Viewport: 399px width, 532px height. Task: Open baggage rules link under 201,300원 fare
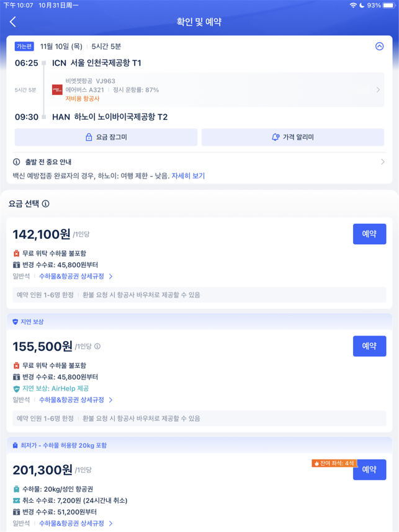tap(76, 523)
